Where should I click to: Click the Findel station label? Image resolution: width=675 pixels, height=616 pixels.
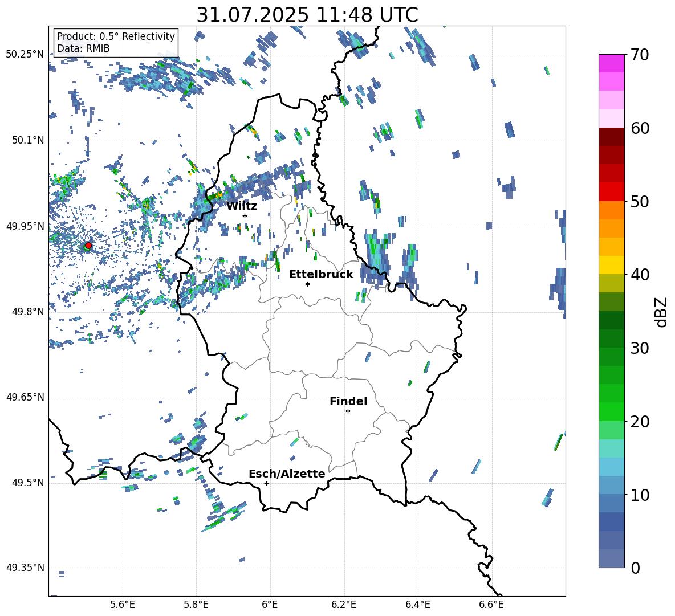348,401
